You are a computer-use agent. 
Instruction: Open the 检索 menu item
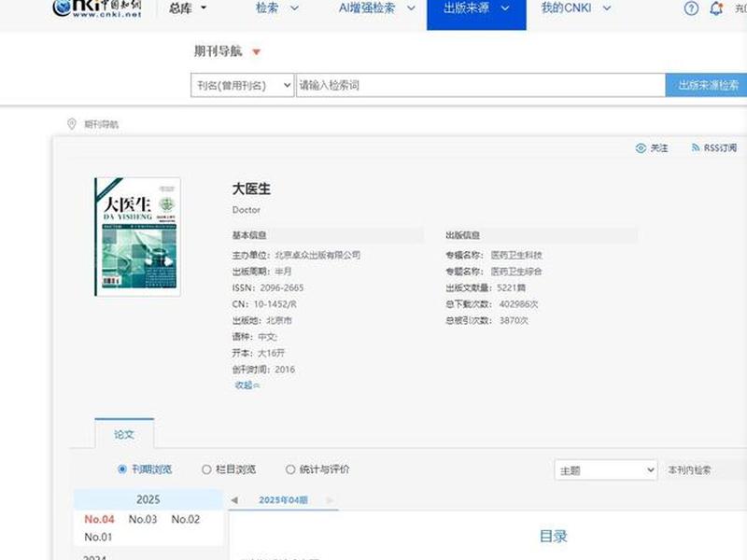coord(267,8)
